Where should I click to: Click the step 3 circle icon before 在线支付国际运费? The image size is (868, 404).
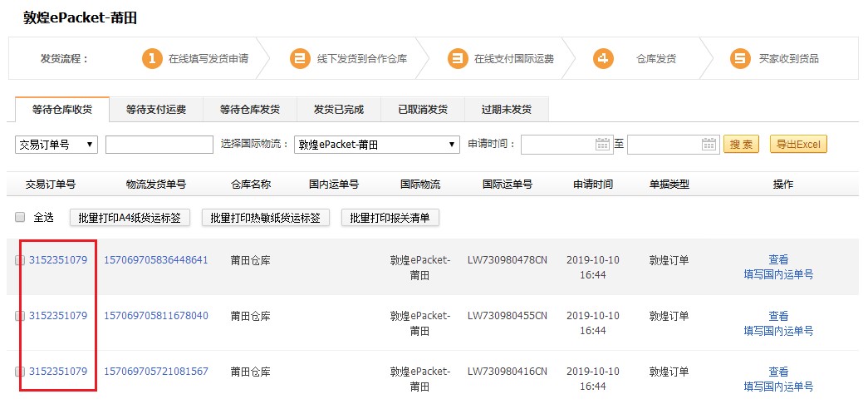click(457, 58)
